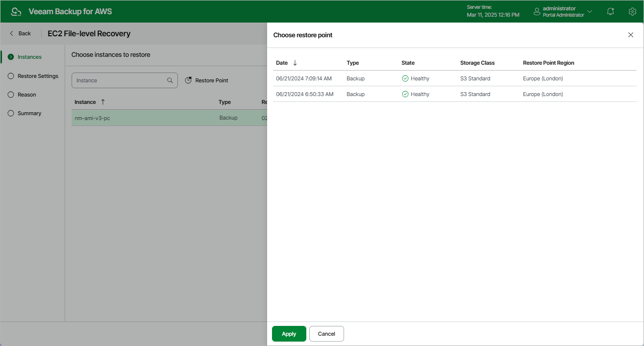Cancel the restore point selection
Screen dimensions: 644x346
[x=326, y=334]
